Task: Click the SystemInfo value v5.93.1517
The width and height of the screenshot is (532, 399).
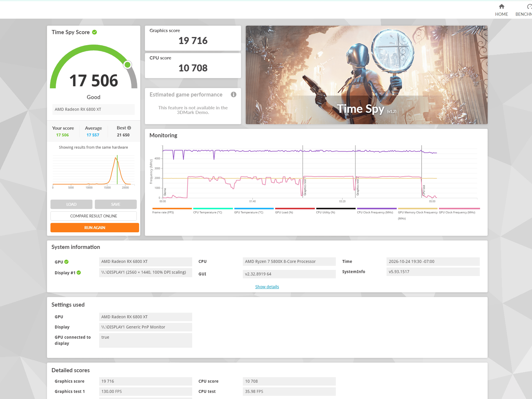Action: [x=433, y=272]
